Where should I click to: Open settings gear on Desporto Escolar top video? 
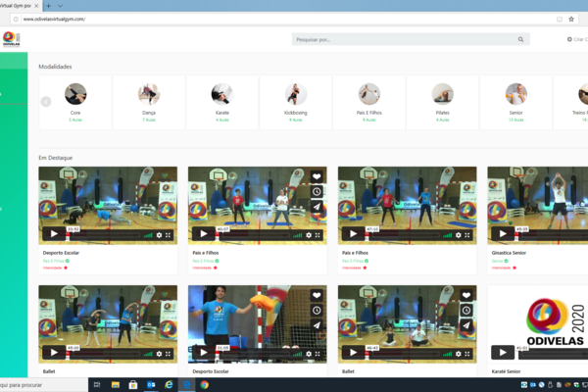pyautogui.click(x=159, y=235)
